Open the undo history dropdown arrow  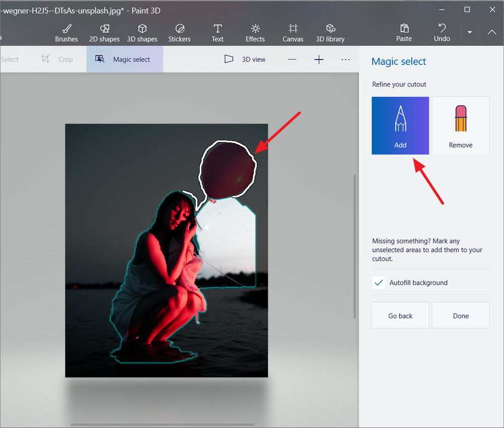coord(469,32)
